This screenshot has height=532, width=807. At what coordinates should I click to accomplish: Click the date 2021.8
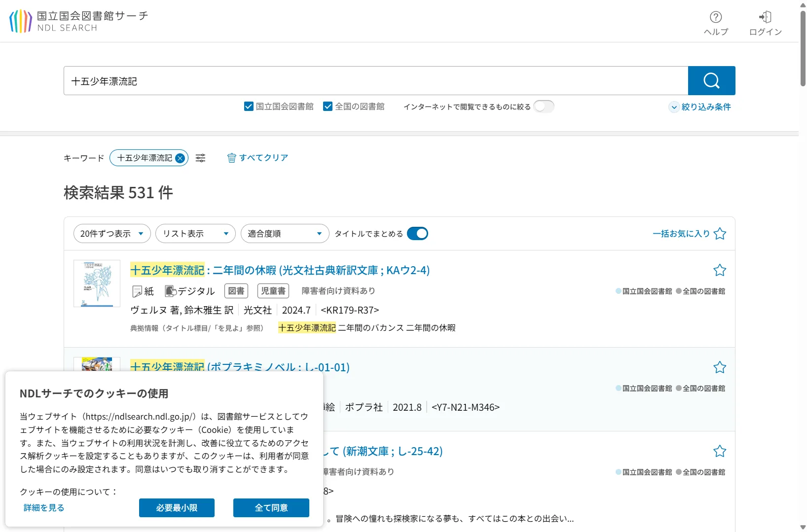tap(407, 407)
